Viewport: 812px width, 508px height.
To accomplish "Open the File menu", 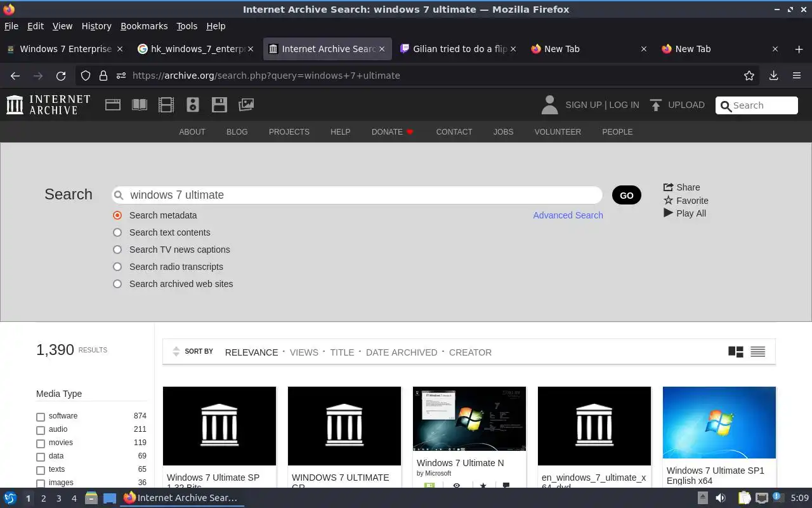I will 11,26.
